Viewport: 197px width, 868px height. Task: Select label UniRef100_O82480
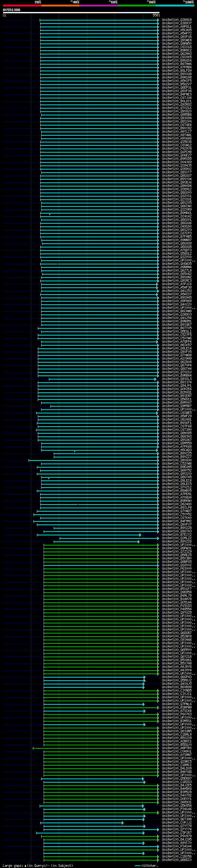tap(177, 504)
